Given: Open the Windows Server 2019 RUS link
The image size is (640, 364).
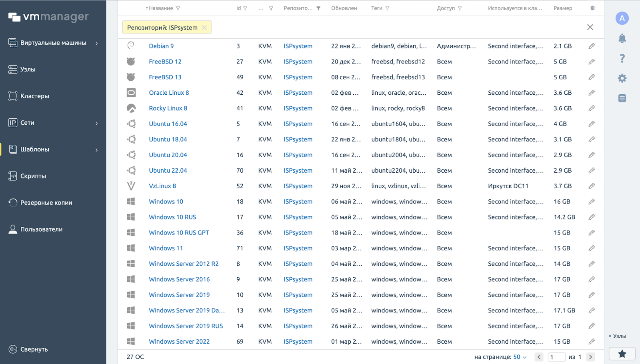Looking at the screenshot, I should (x=186, y=326).
